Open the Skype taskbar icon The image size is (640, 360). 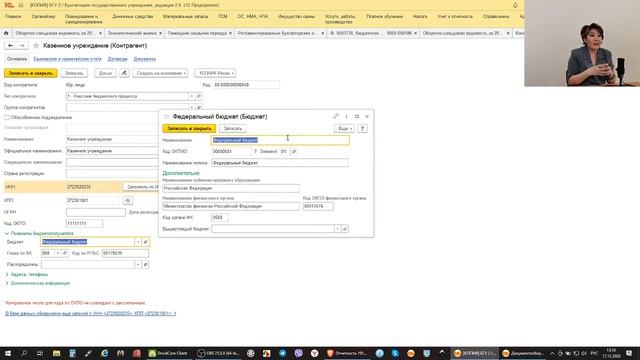pos(395,353)
